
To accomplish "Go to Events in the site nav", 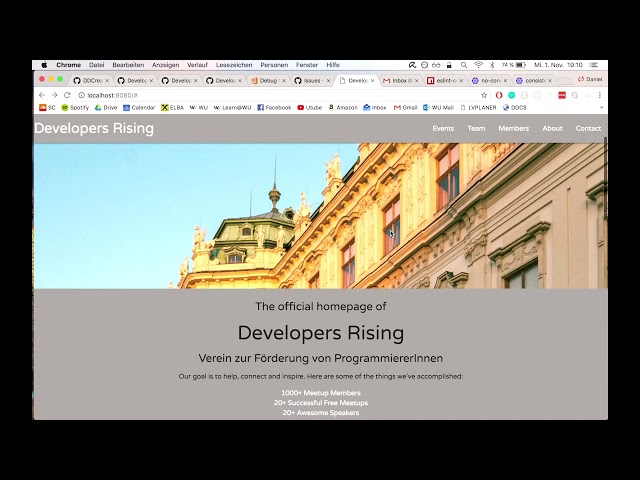I will (x=443, y=128).
